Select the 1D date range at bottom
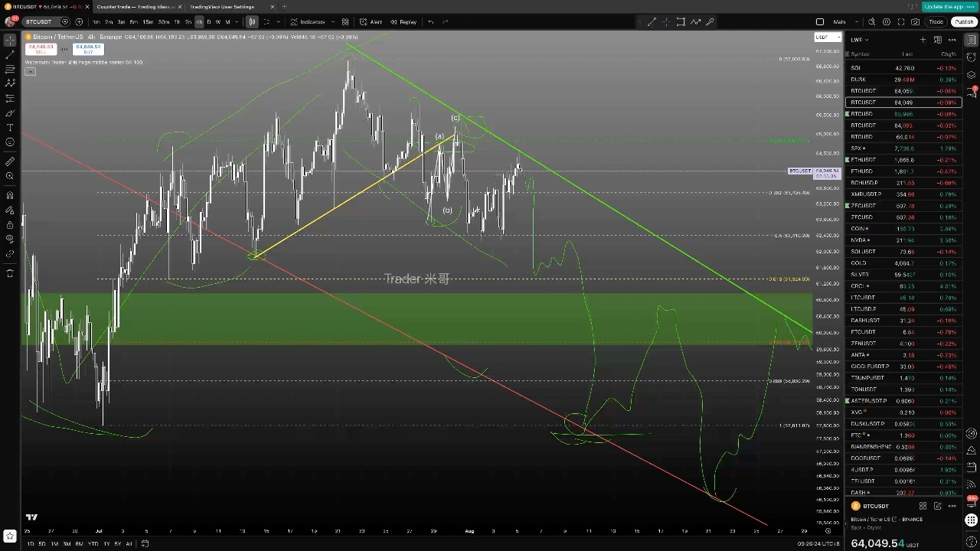Viewport: 980px width, 551px height. pyautogui.click(x=30, y=543)
